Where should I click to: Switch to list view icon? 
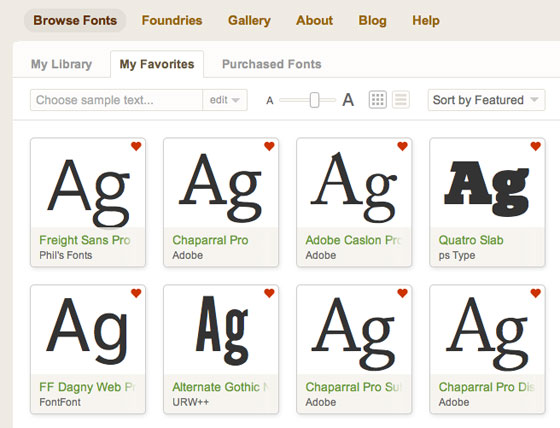[x=401, y=100]
